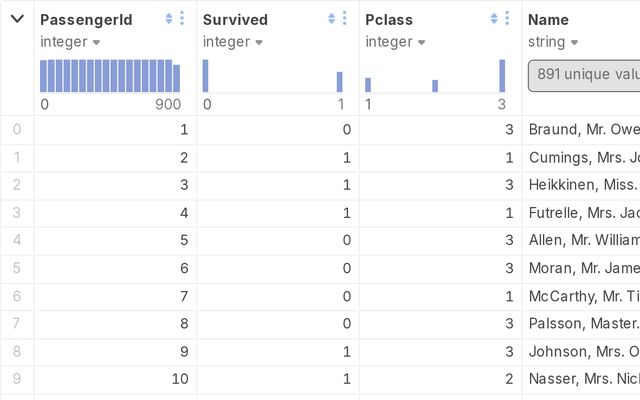Open the PassengerId column options menu
Screen dimensions: 640x400
click(182, 19)
